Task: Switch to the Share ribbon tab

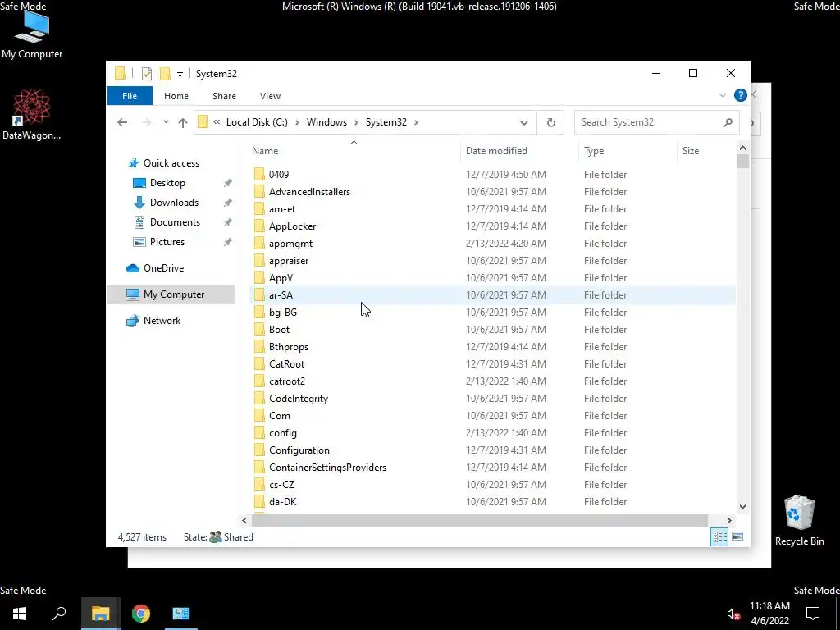Action: tap(224, 96)
